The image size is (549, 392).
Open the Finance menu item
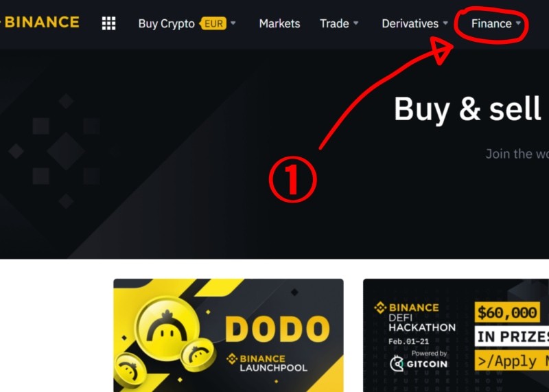pyautogui.click(x=491, y=23)
